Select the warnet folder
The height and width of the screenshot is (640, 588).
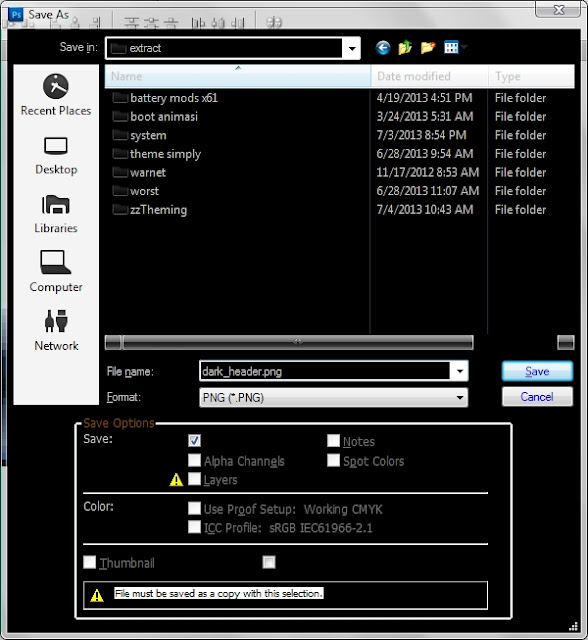(139, 173)
